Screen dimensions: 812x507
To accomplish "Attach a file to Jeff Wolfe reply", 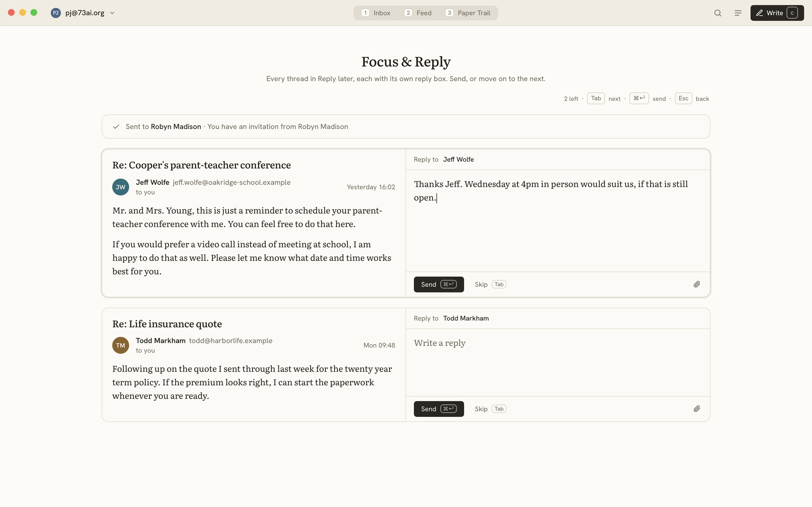I will click(697, 284).
